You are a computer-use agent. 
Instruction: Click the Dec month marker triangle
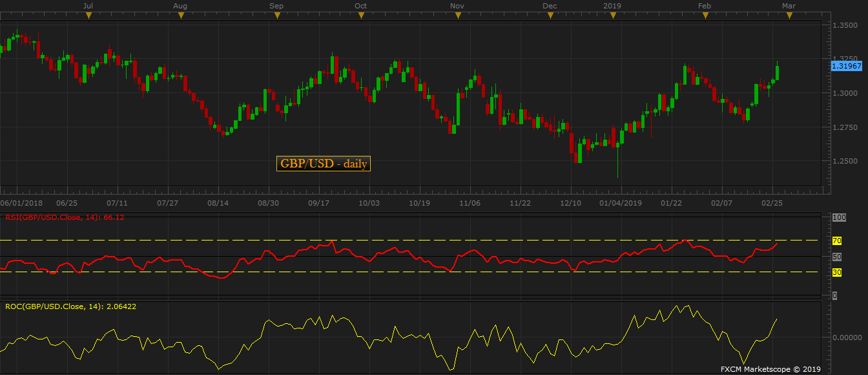pyautogui.click(x=550, y=16)
